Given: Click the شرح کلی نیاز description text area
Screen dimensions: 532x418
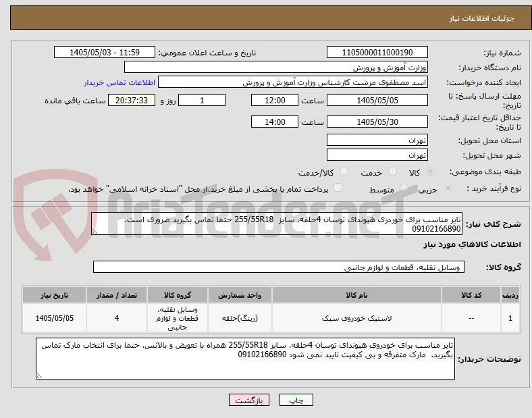Looking at the screenshot, I should [277, 224].
